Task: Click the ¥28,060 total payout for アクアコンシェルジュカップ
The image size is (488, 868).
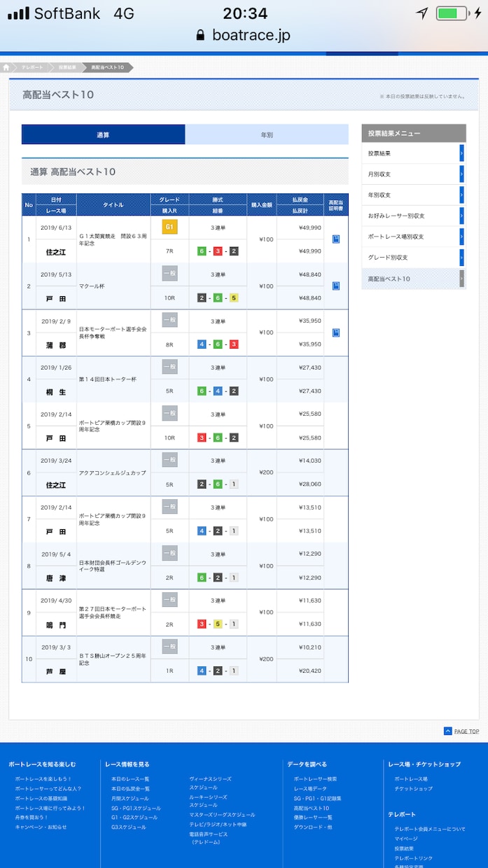Action: (x=309, y=484)
